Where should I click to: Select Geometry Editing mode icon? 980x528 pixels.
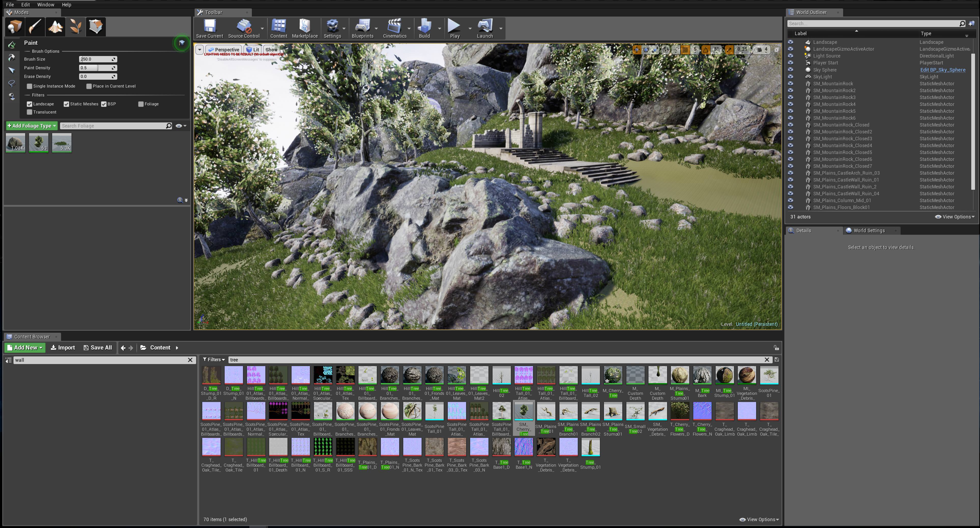[x=95, y=27]
